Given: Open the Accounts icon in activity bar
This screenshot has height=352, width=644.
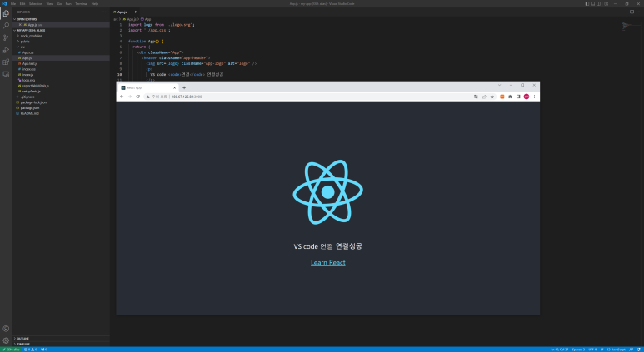Looking at the screenshot, I should (6, 329).
